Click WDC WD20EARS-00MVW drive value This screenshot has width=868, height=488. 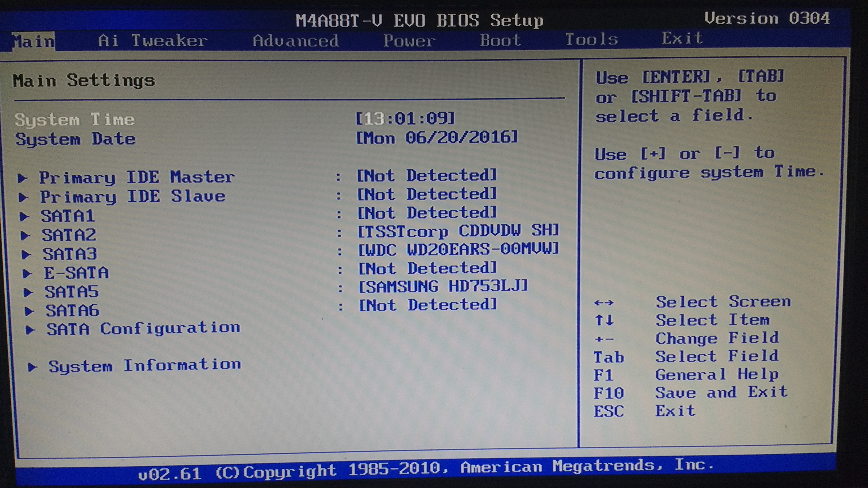(x=458, y=250)
